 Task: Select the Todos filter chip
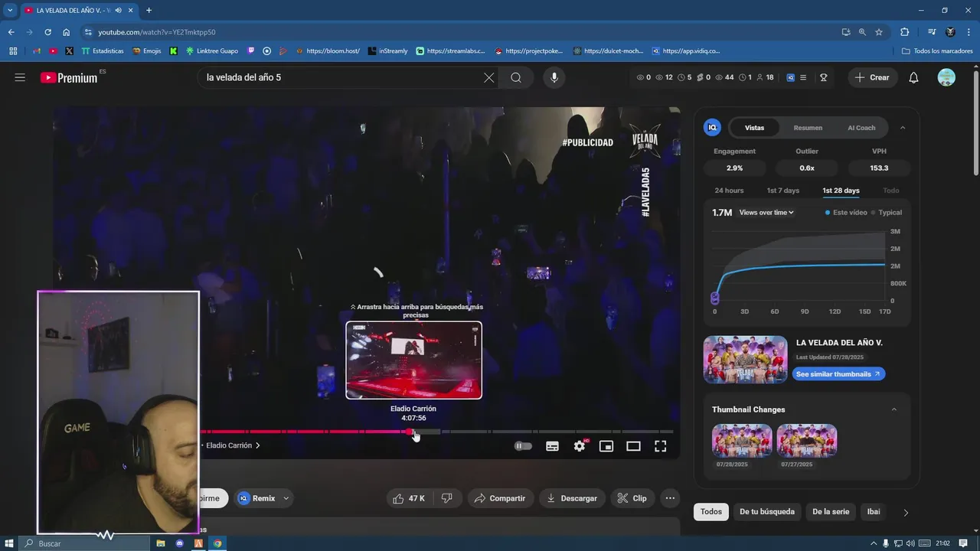point(711,512)
